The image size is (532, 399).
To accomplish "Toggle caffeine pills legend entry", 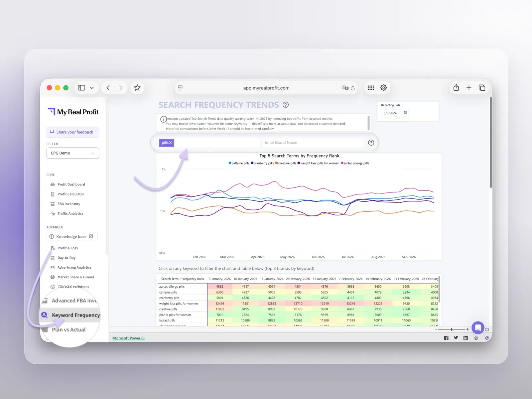I will coord(239,163).
